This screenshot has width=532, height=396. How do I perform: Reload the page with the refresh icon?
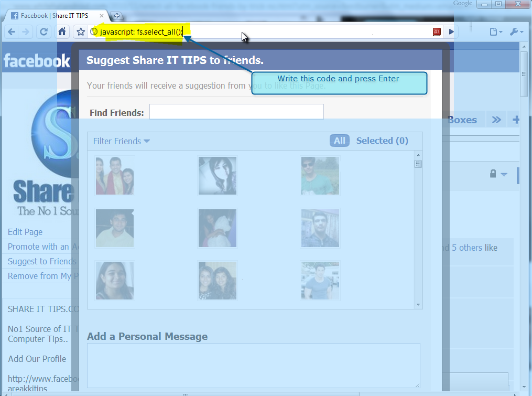[44, 32]
